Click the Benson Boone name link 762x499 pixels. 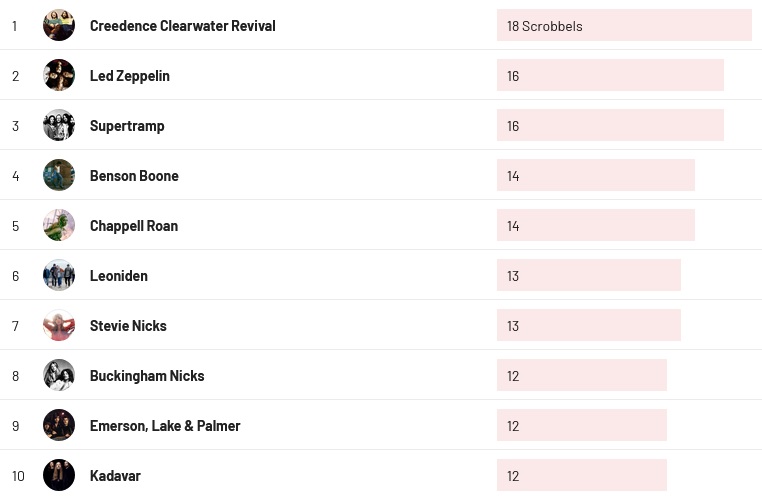click(x=134, y=176)
